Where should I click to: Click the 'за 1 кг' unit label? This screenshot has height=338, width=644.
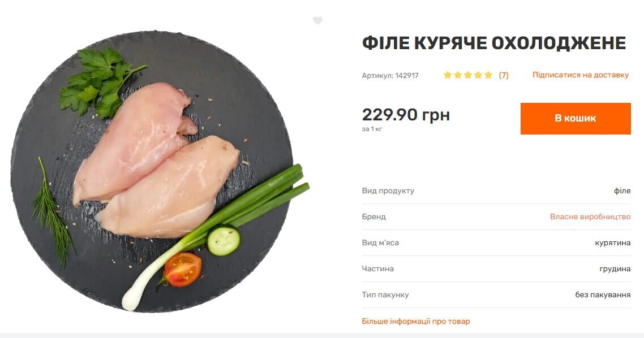[372, 129]
